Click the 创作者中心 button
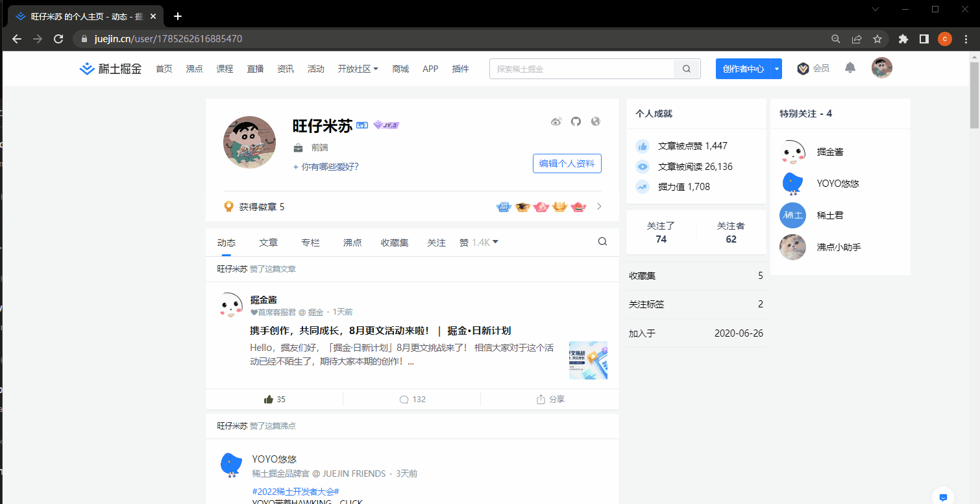The width and height of the screenshot is (980, 504). coord(743,69)
